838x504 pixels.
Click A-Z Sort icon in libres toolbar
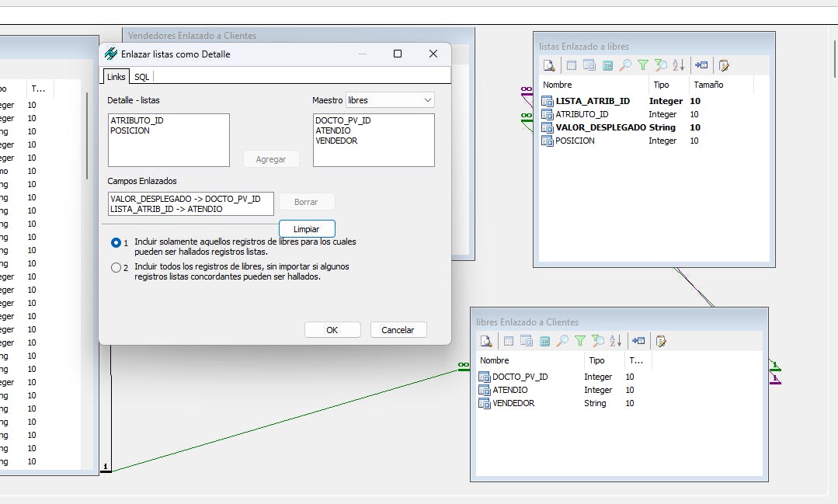pos(616,341)
